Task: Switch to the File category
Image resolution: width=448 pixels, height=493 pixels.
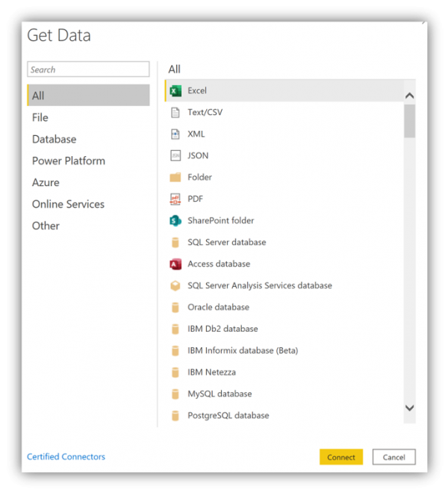Action: coord(40,118)
